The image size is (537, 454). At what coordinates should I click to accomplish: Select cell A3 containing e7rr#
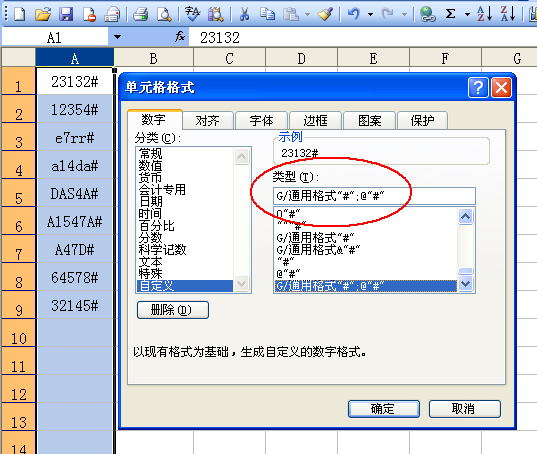[x=75, y=138]
